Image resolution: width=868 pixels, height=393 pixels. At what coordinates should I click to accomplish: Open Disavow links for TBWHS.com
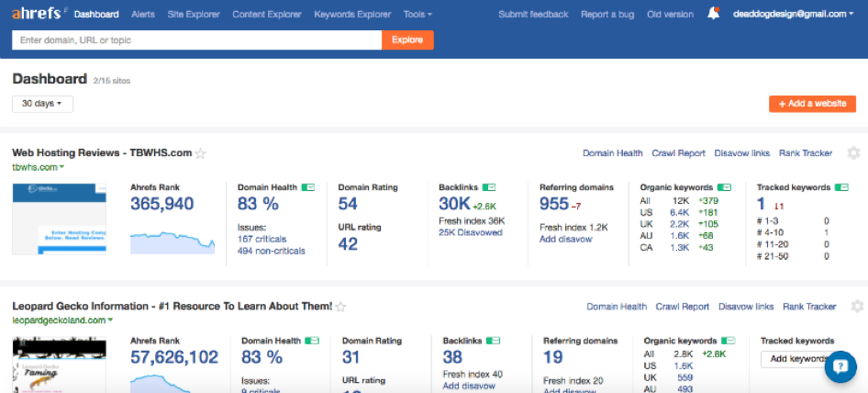pyautogui.click(x=741, y=153)
